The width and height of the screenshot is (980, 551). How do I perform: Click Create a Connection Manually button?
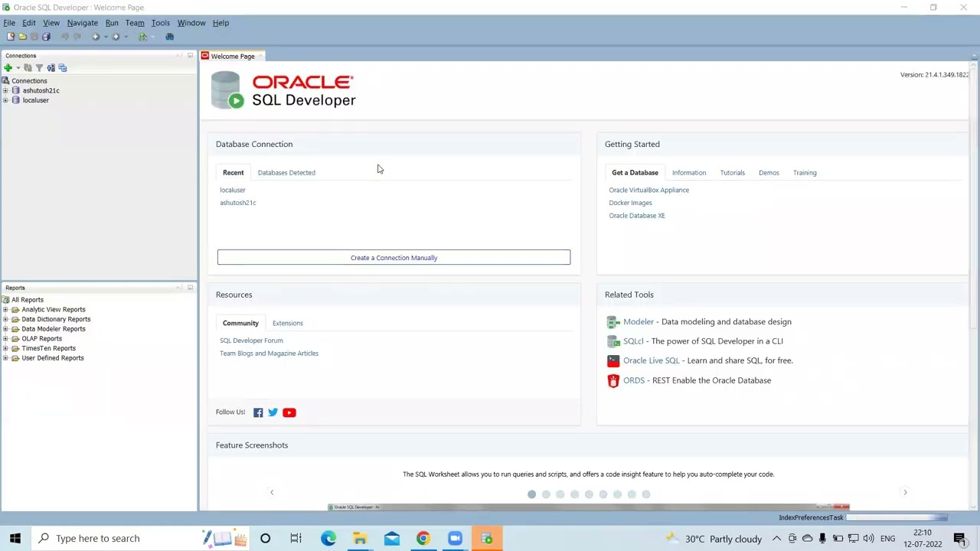coord(394,257)
